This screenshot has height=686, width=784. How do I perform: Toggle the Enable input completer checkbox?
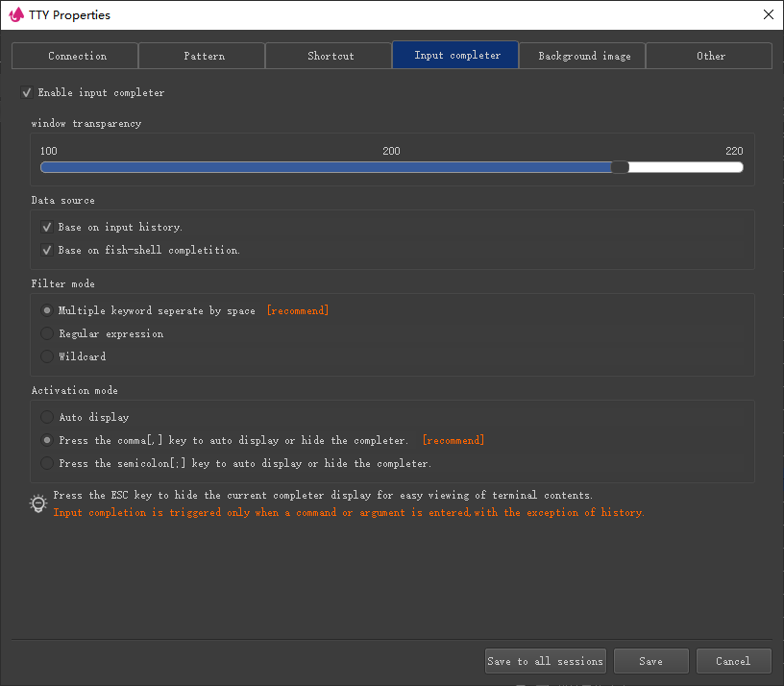(27, 93)
